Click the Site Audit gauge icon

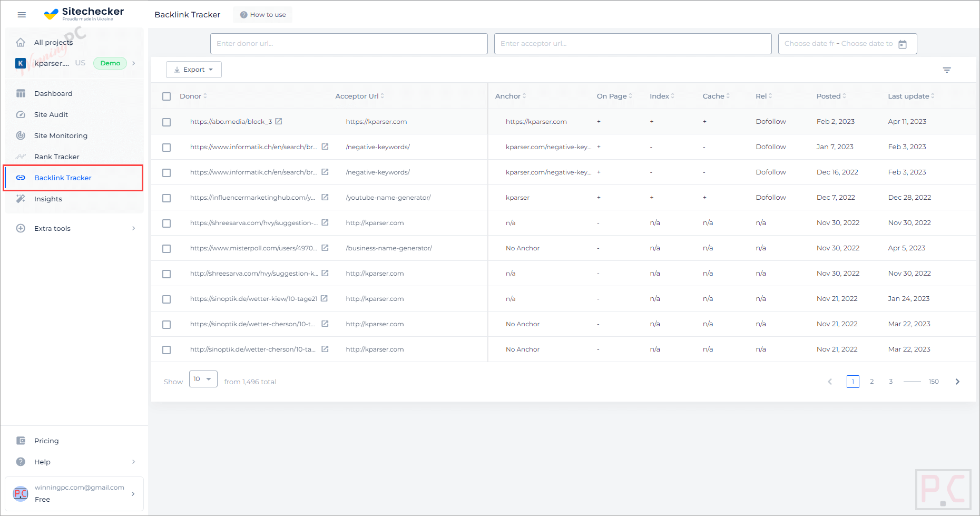21,114
